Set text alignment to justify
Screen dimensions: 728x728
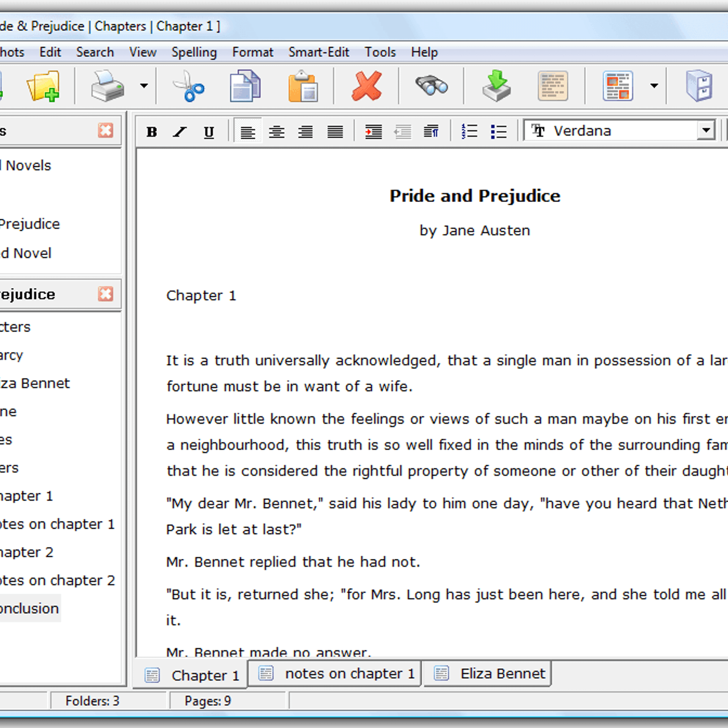click(x=335, y=132)
